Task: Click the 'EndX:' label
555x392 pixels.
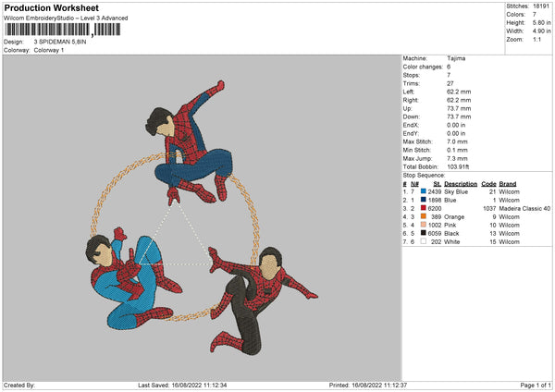Action: [x=411, y=125]
